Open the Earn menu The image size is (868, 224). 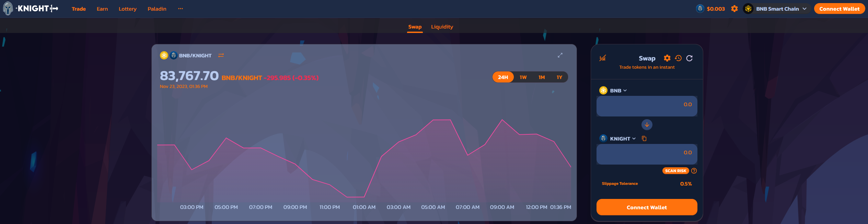click(102, 9)
